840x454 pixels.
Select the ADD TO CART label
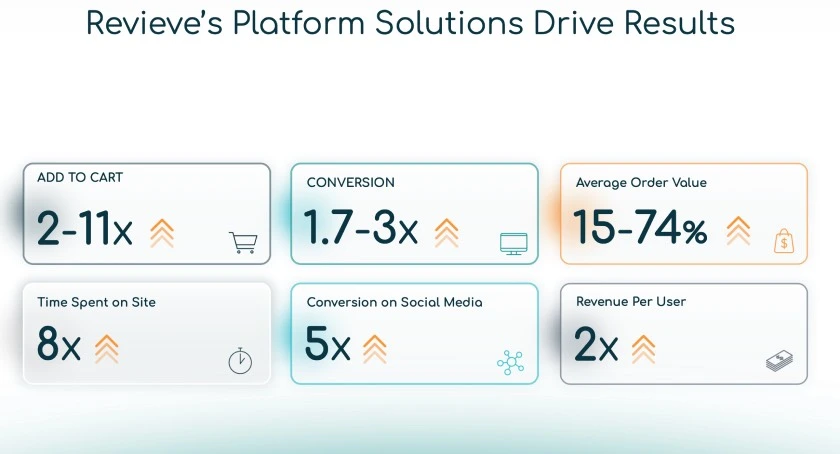tap(80, 178)
